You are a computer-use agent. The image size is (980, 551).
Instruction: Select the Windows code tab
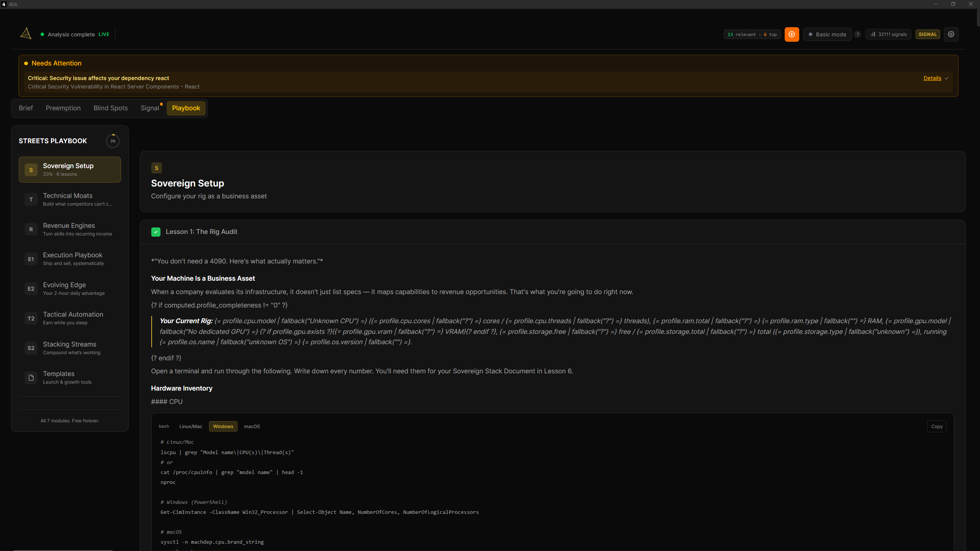point(223,427)
